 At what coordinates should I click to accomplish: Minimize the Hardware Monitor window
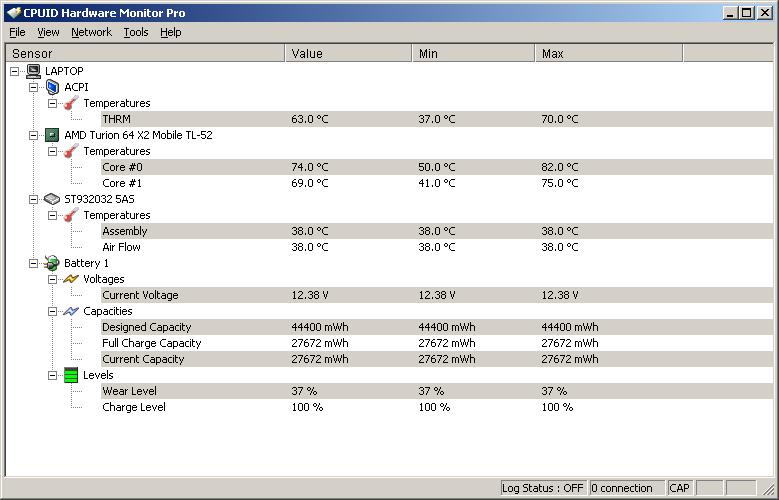point(730,13)
